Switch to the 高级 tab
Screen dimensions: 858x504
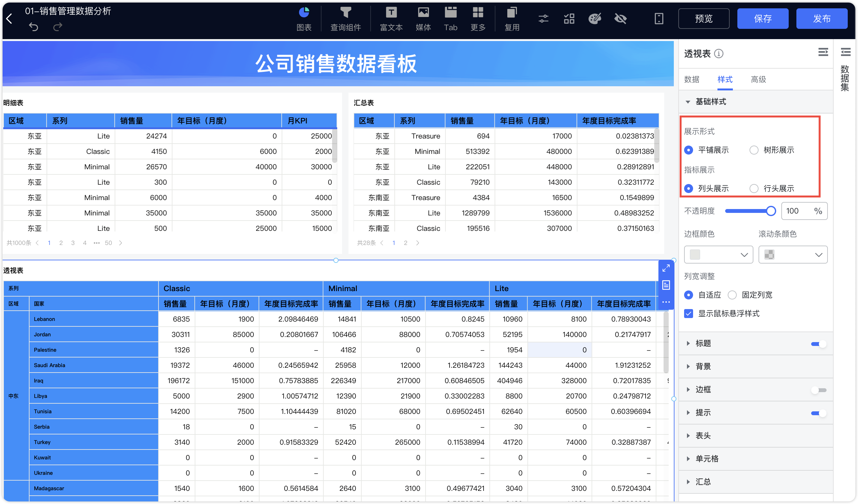(758, 80)
